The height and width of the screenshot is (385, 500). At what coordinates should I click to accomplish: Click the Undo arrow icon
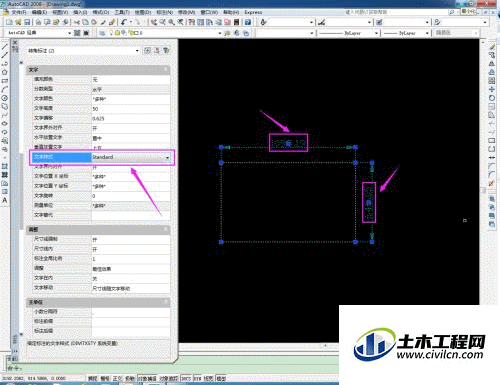pos(124,22)
